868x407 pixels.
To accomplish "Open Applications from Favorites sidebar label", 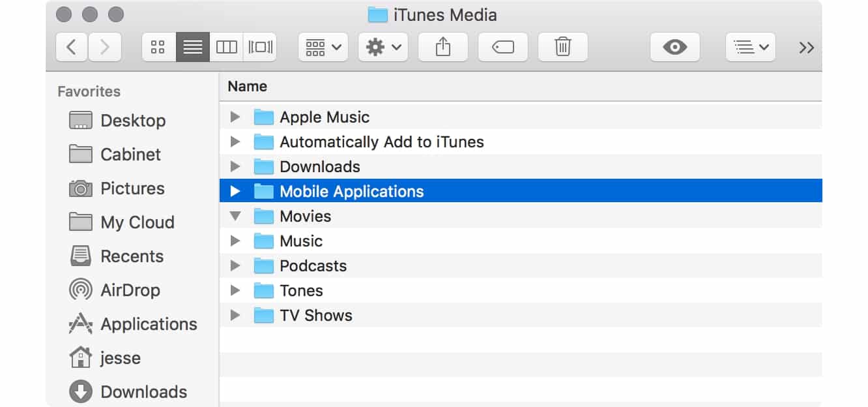I will pyautogui.click(x=149, y=324).
